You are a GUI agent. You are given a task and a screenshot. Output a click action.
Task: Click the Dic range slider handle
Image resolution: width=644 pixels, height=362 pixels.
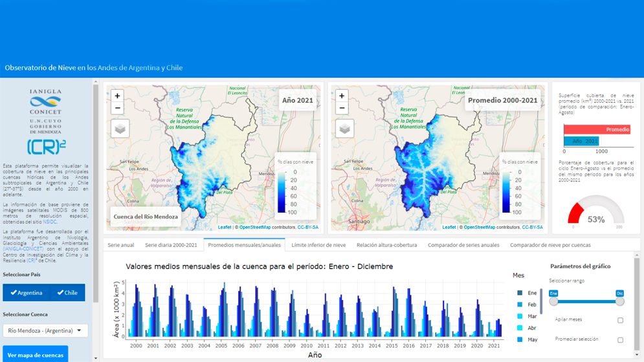620,301
